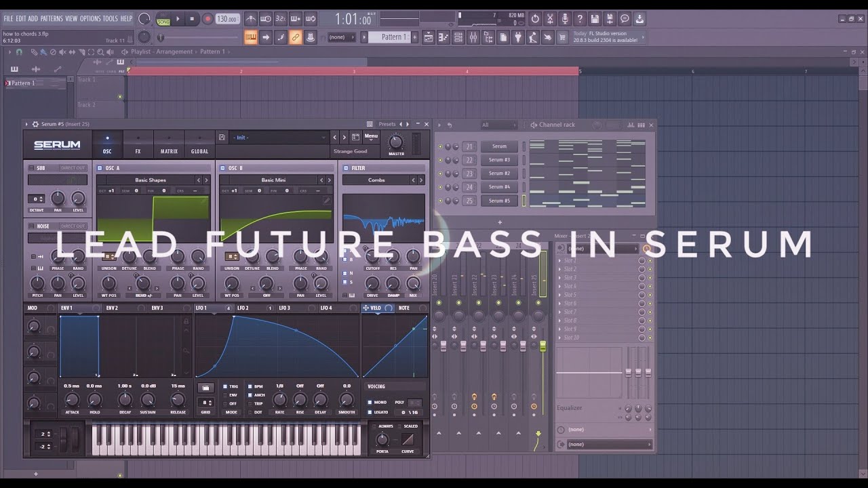Open the Serum -Init- preset dropdown

pyautogui.click(x=279, y=137)
